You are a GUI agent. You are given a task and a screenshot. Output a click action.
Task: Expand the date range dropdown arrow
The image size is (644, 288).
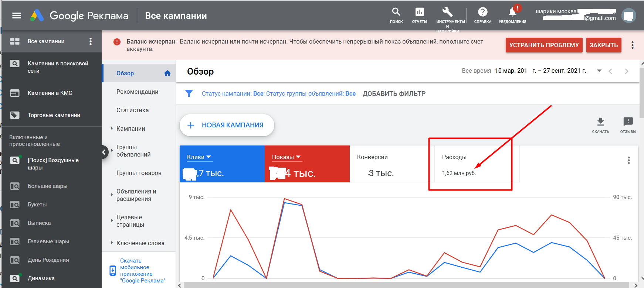pos(599,71)
